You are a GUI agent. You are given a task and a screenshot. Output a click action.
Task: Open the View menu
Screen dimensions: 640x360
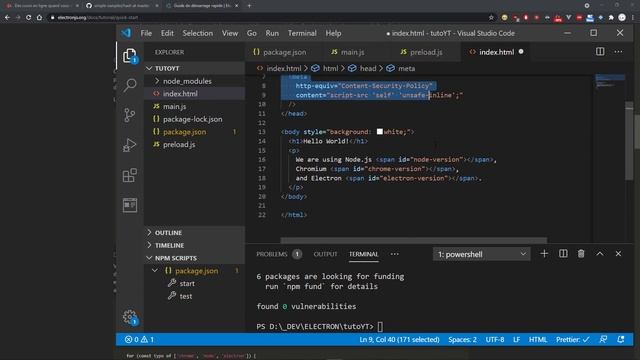(230, 33)
